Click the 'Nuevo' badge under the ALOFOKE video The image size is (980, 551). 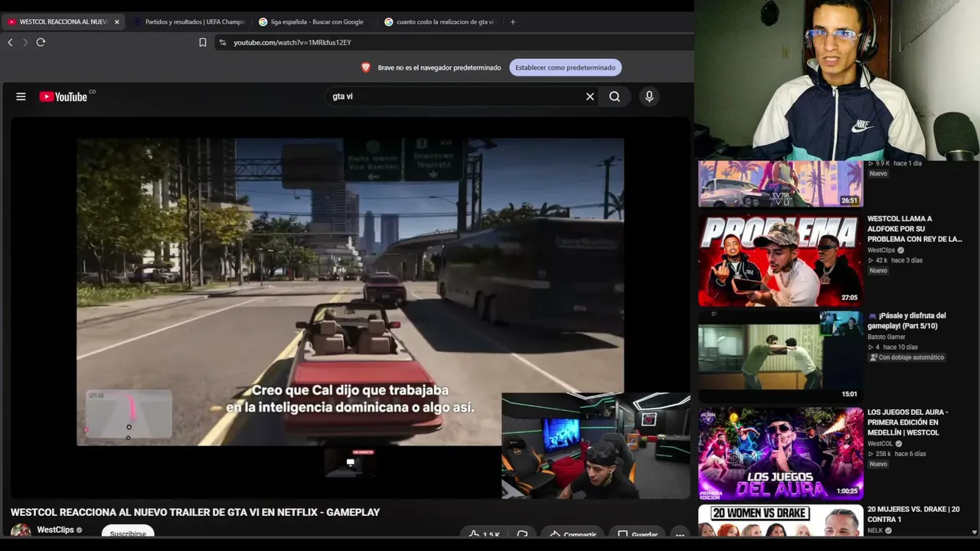point(878,271)
